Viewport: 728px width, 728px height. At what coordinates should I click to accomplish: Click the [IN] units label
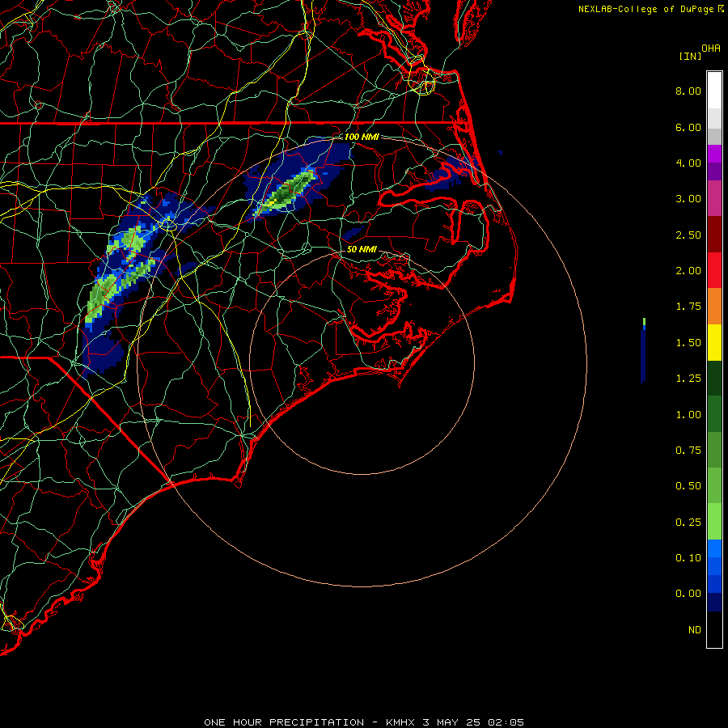pos(690,56)
